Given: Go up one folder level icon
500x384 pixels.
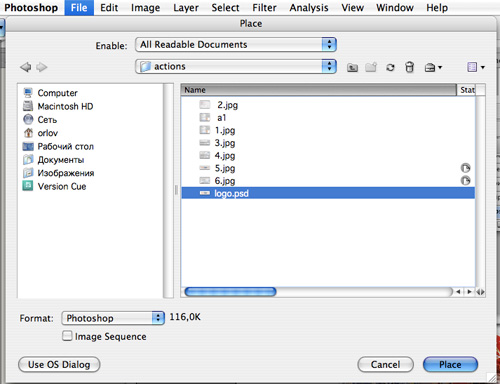Looking at the screenshot, I should point(352,68).
